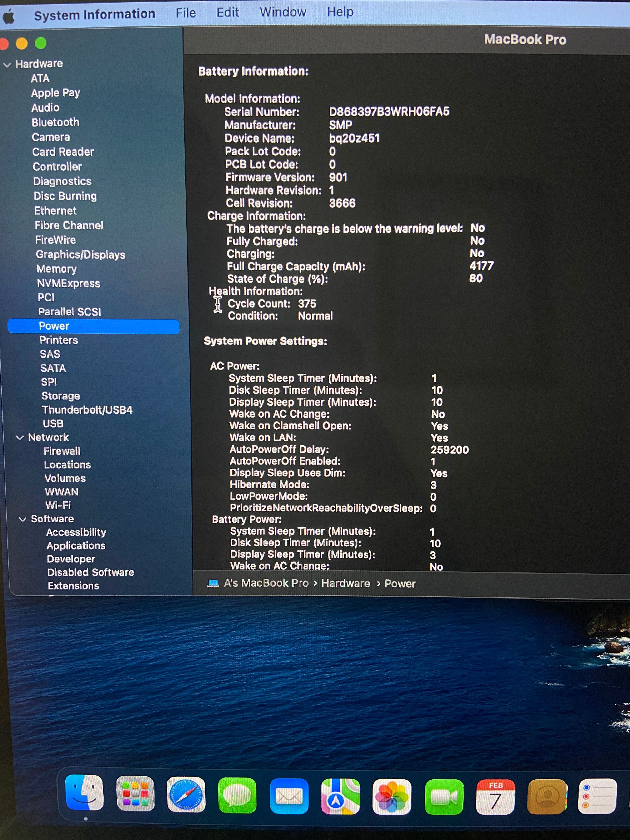Open Finder from the Dock
This screenshot has width=630, height=840.
click(x=84, y=792)
